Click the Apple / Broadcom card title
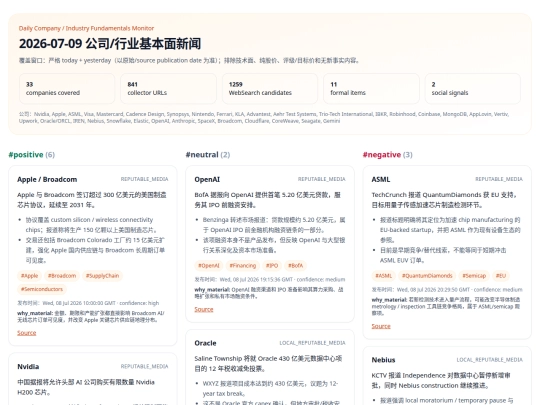The height and width of the screenshot is (405, 540). (47, 179)
